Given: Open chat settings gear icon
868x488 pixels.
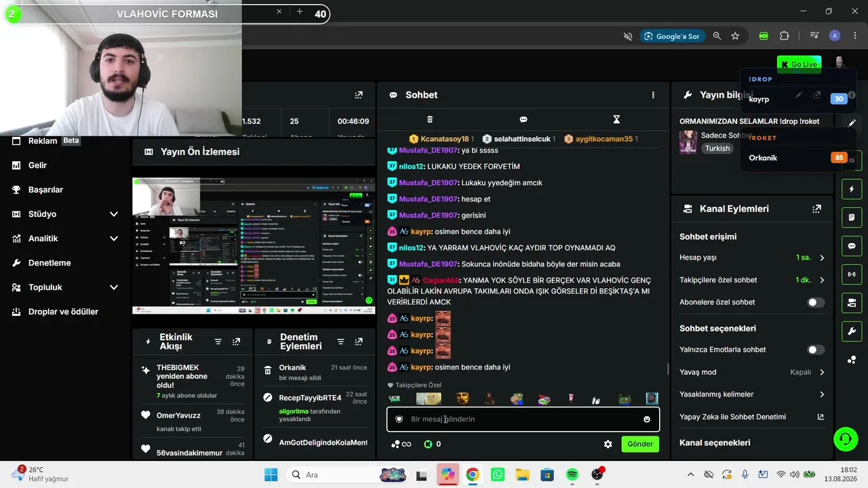Looking at the screenshot, I should click(608, 444).
